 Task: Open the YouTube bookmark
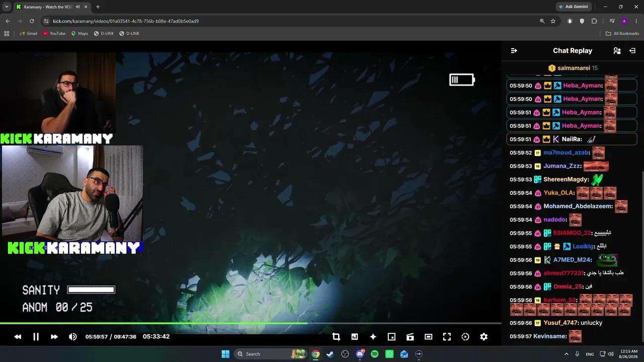[54, 34]
